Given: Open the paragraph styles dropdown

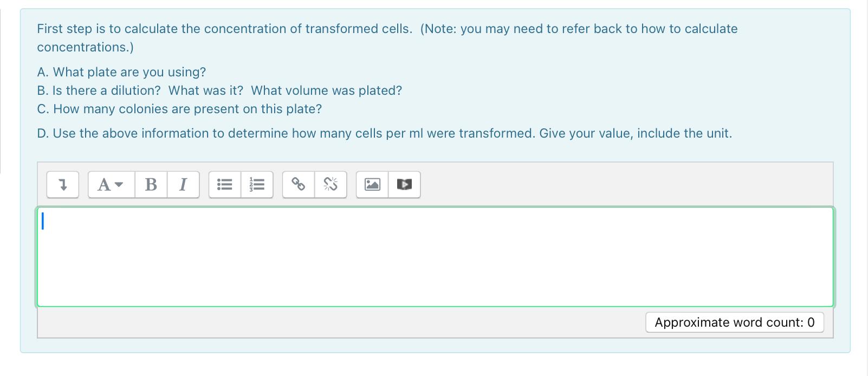Looking at the screenshot, I should (106, 185).
